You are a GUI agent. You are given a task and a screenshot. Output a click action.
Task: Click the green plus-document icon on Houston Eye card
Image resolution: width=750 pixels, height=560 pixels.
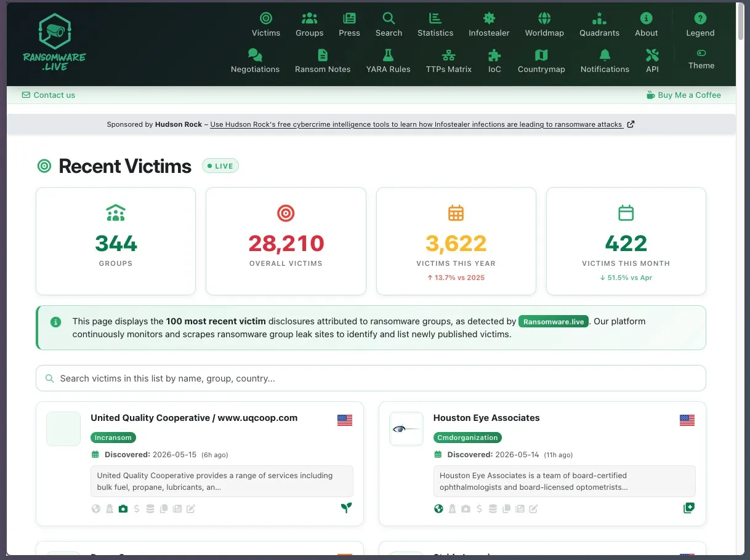point(689,508)
